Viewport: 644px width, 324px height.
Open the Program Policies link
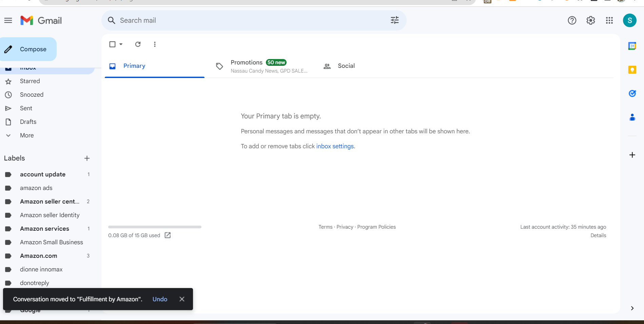[376, 227]
